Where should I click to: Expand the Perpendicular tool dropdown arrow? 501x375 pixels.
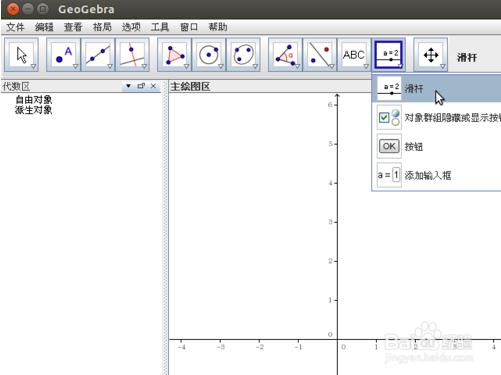click(144, 66)
